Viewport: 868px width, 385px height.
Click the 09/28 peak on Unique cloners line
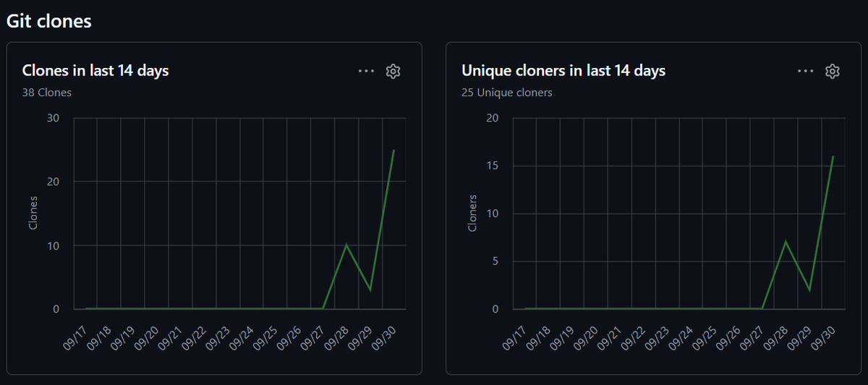pyautogui.click(x=786, y=242)
